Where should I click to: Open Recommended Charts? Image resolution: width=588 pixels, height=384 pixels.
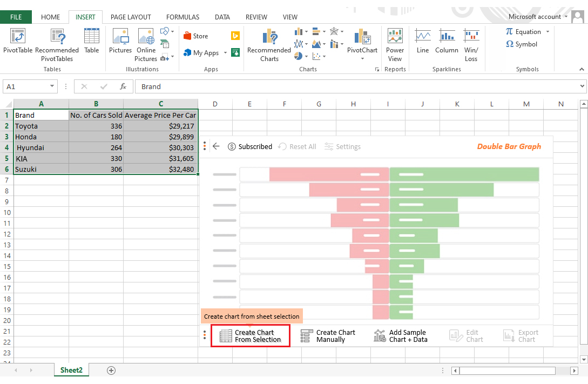pyautogui.click(x=269, y=45)
